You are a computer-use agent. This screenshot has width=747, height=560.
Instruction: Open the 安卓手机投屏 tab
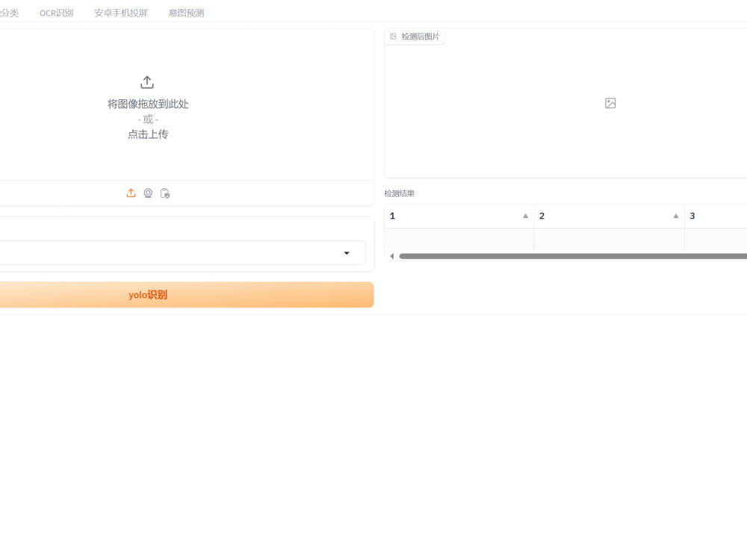(121, 13)
